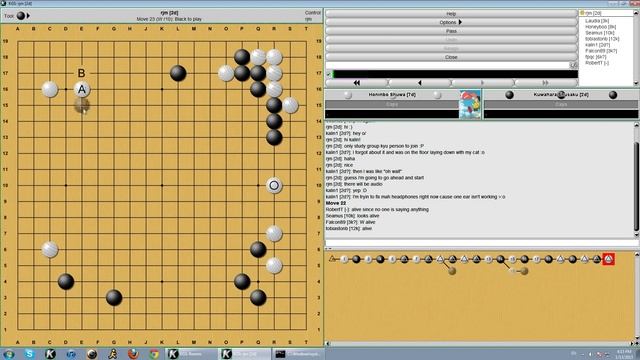Open the Windows Start menu

9,354
